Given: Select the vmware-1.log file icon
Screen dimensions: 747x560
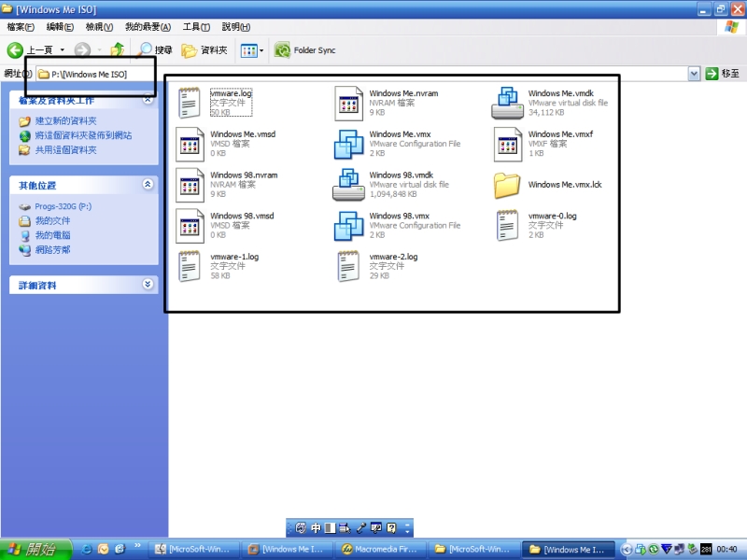Looking at the screenshot, I should (190, 266).
